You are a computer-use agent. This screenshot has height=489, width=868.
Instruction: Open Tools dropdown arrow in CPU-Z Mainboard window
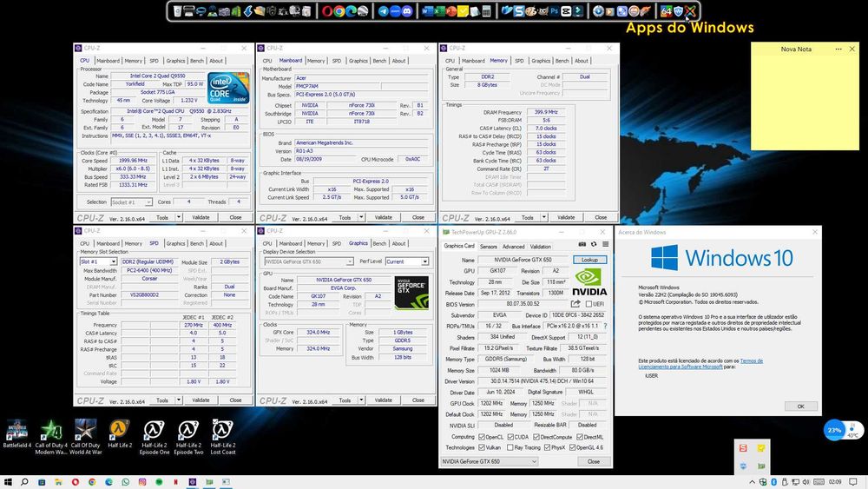(x=361, y=217)
